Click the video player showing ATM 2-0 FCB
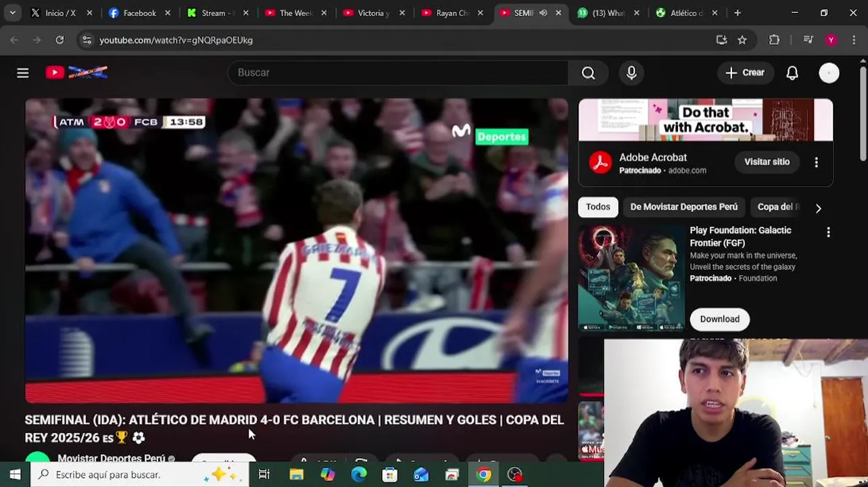The width and height of the screenshot is (868, 487). point(297,250)
